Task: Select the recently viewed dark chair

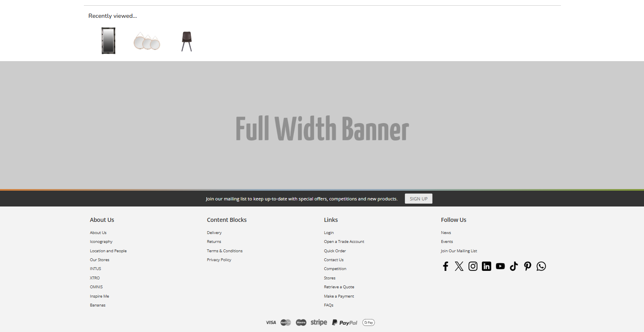Action: (187, 41)
